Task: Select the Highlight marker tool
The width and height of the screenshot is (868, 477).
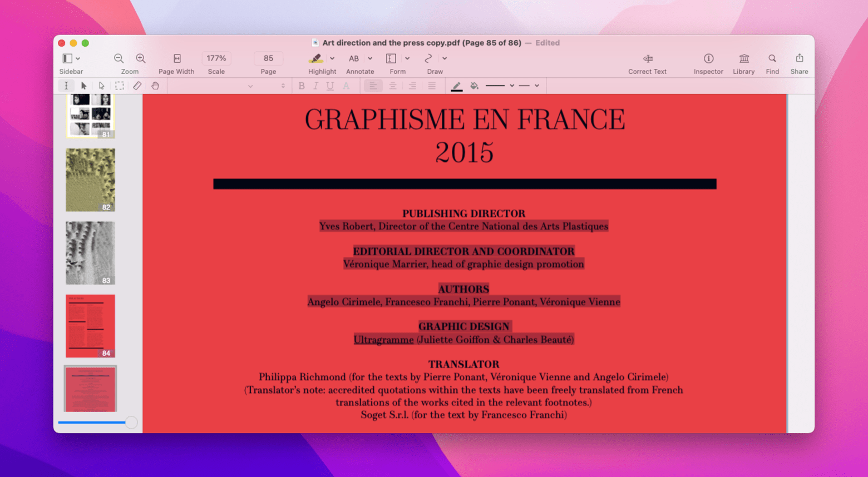Action: click(x=316, y=58)
